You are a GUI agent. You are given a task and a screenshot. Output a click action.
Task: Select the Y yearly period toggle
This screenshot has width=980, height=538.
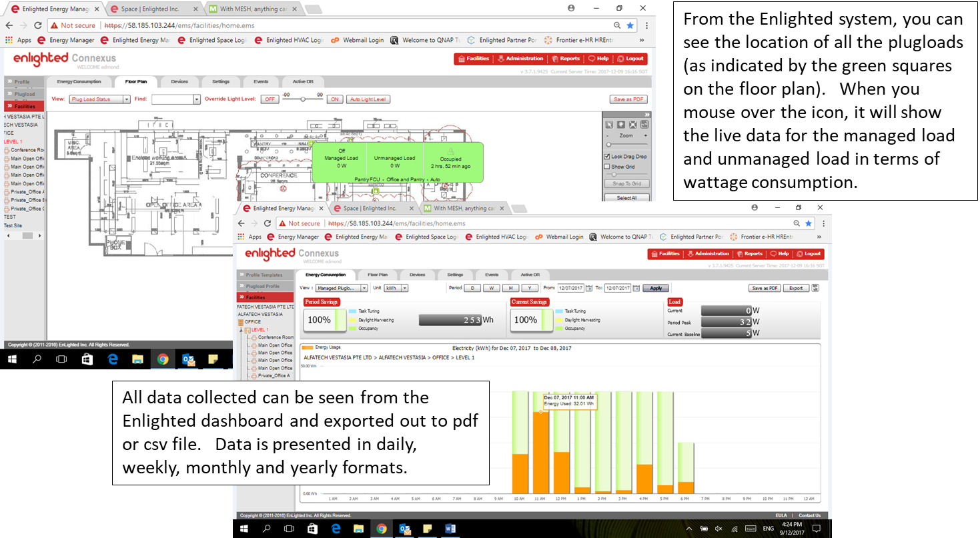(530, 288)
